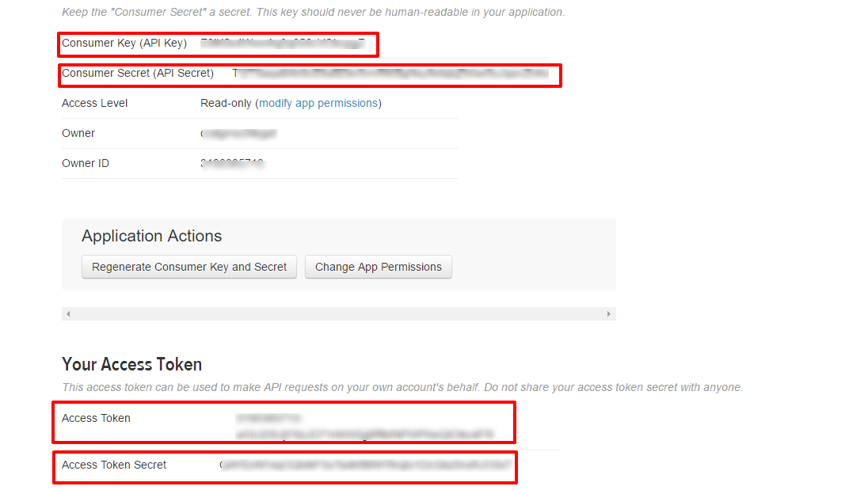Image resolution: width=868 pixels, height=490 pixels.
Task: Select the Consumer Key (API Key) label
Action: [124, 43]
